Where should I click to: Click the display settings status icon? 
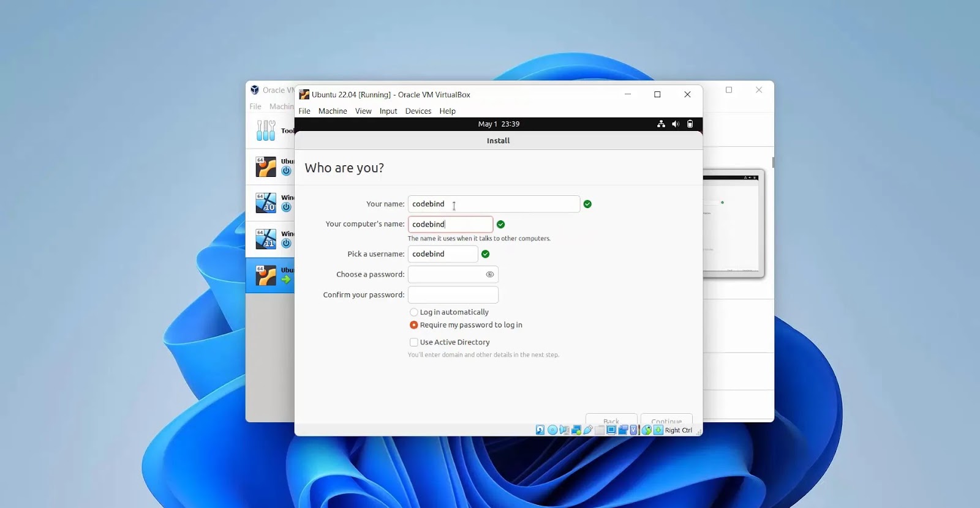(611, 430)
